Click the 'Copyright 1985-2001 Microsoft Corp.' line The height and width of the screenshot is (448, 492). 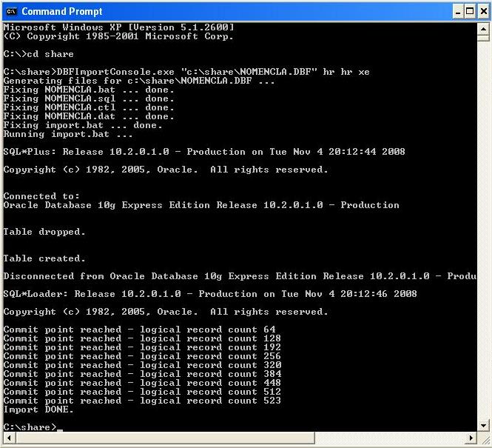pyautogui.click(x=119, y=36)
